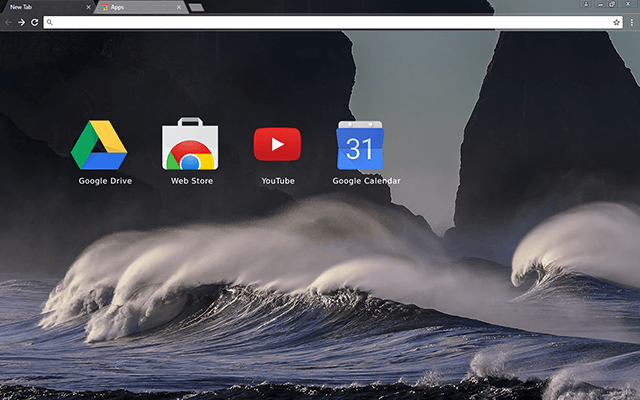Viewport: 640px width, 400px height.
Task: Open a new tab with the tab-strip button
Action: 196,7
